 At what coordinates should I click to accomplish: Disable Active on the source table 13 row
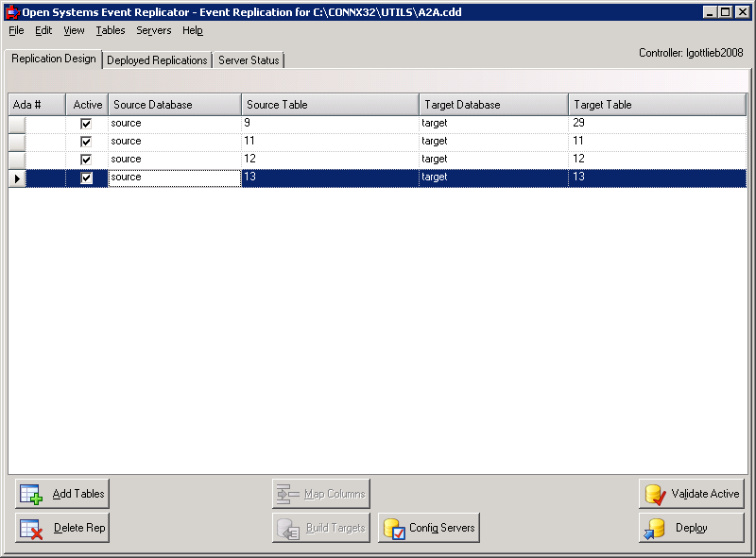[86, 177]
